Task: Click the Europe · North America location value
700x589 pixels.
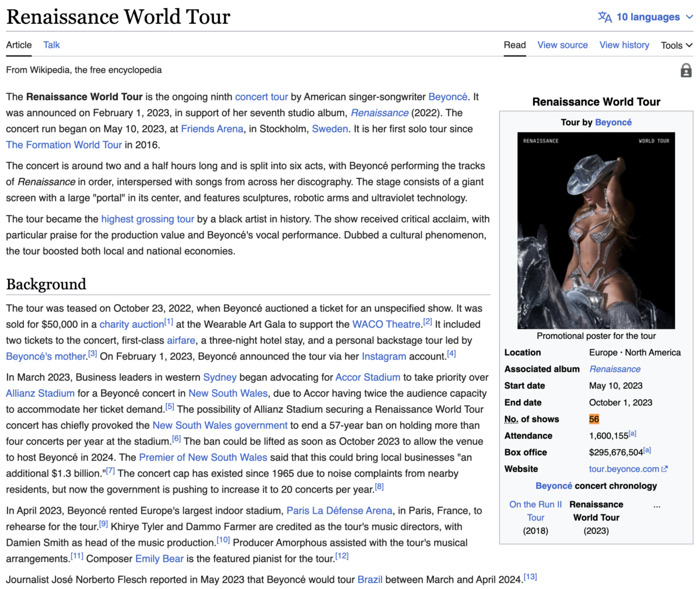Action: (635, 352)
